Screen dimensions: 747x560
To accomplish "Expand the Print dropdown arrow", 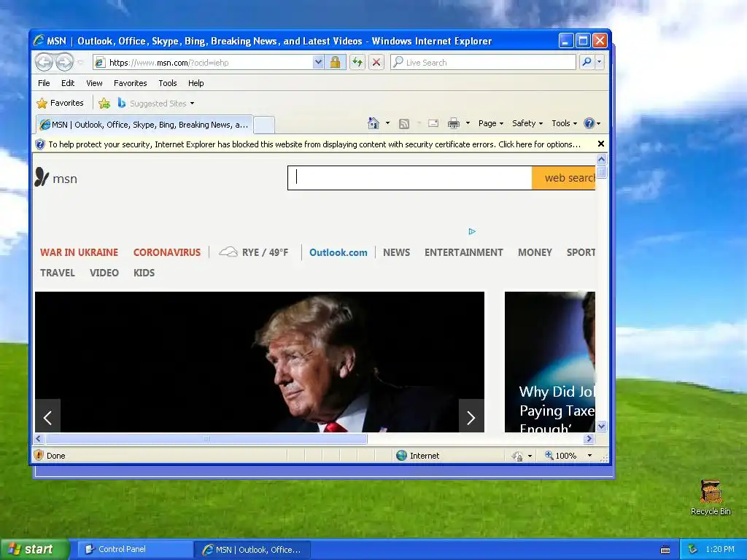I will point(468,123).
